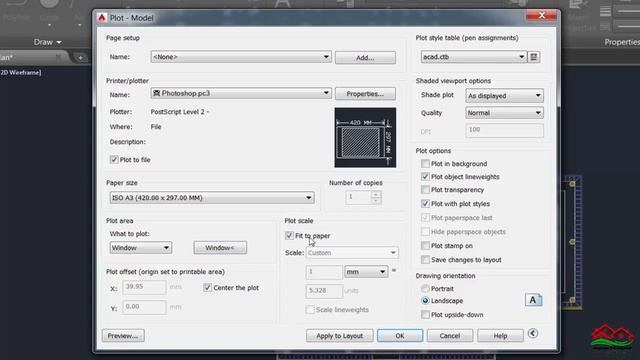Open the Printer/plotter Name dropdown
Viewport: 640px width, 360px height.
tap(241, 93)
